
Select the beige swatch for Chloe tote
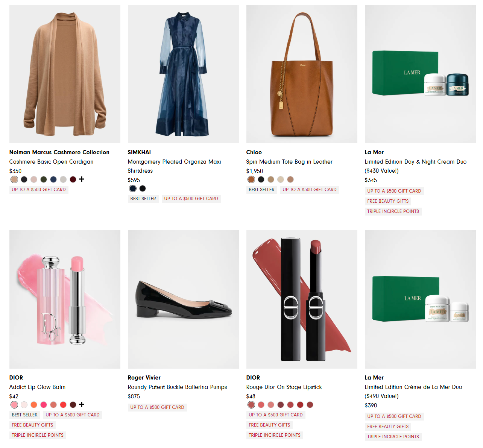click(x=281, y=179)
